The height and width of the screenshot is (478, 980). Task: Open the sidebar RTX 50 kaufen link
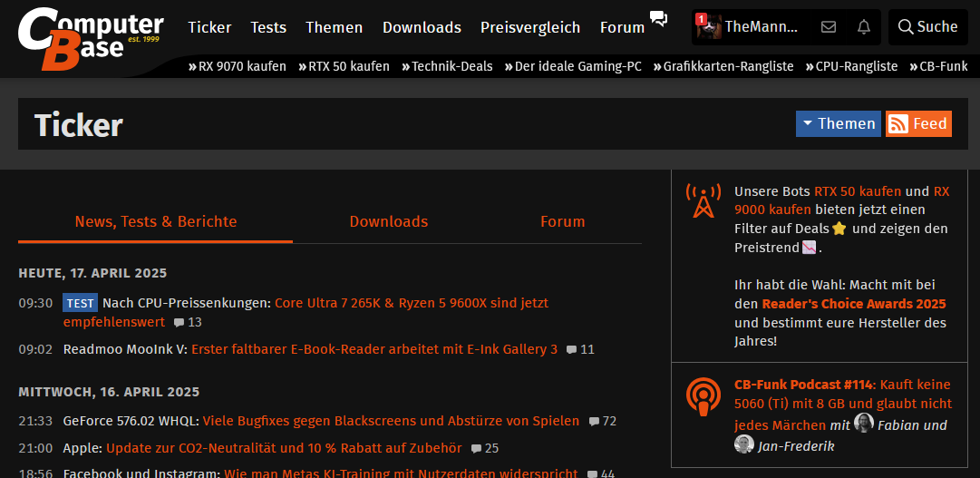[858, 191]
